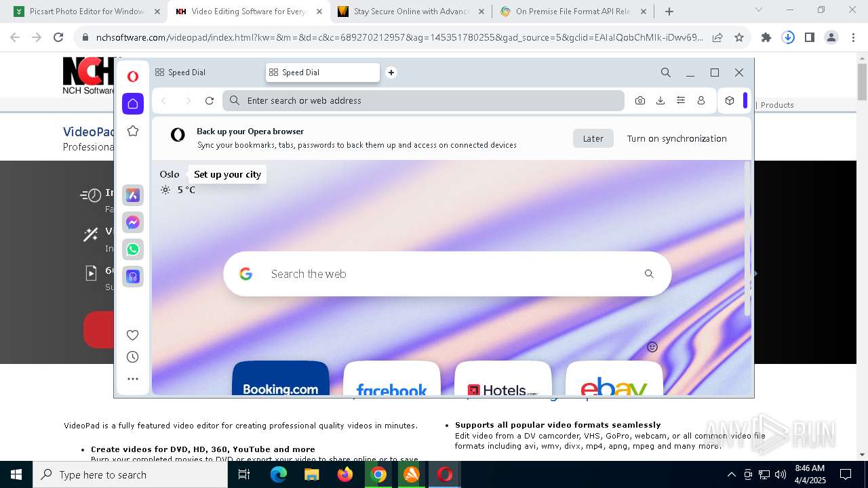Image resolution: width=868 pixels, height=488 pixels.
Task: Click Type here to search box
Action: [130, 474]
